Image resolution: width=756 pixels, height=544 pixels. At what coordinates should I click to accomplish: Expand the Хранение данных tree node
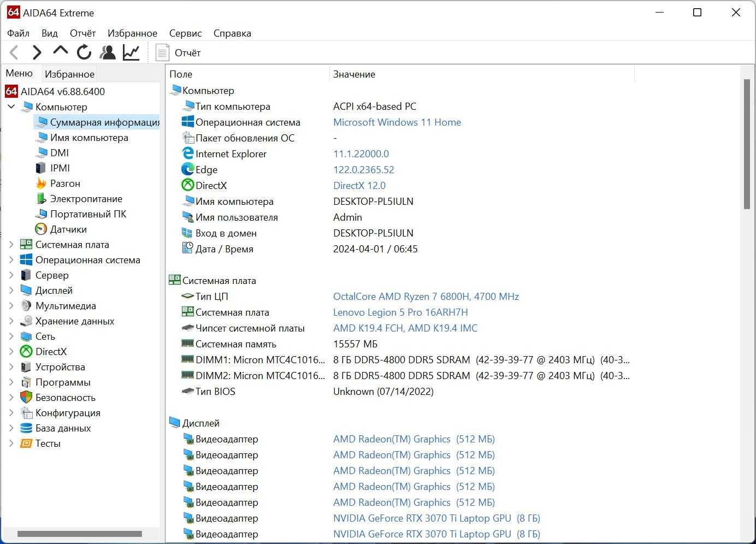click(11, 321)
